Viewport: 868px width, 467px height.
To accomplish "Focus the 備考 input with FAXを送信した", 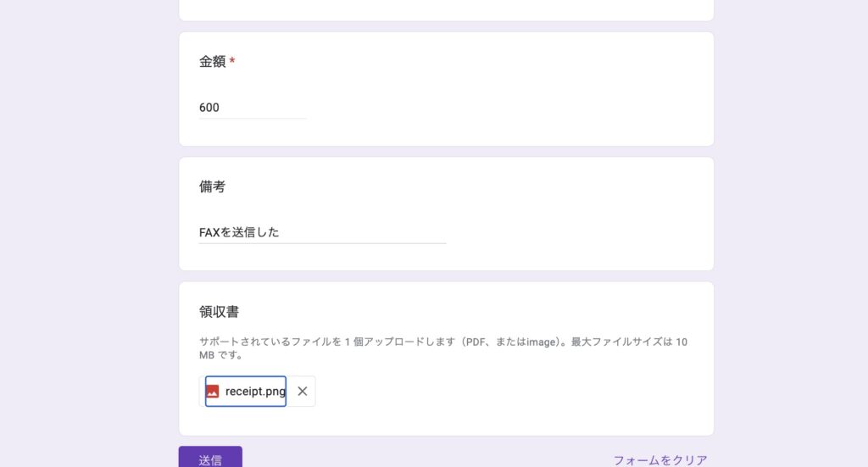I will [322, 232].
